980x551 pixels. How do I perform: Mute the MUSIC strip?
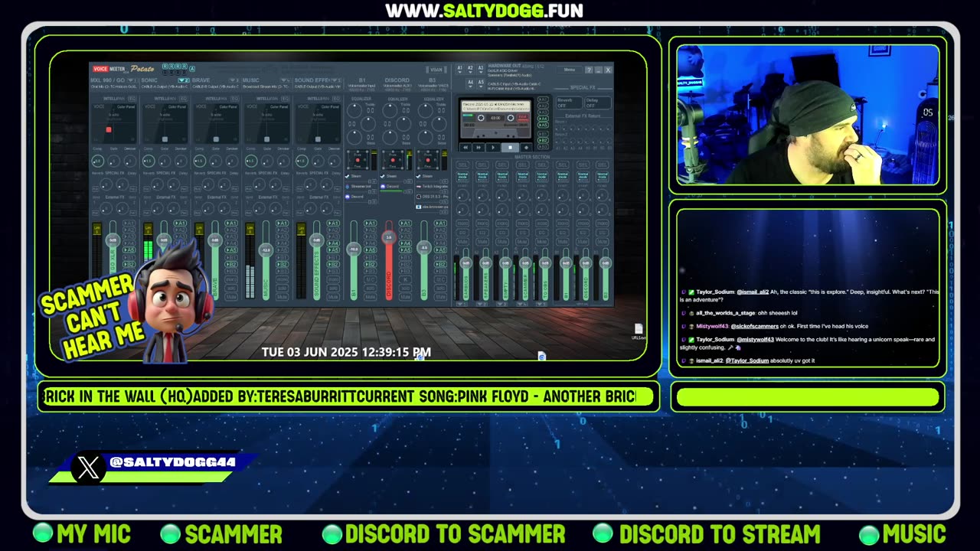click(x=282, y=297)
